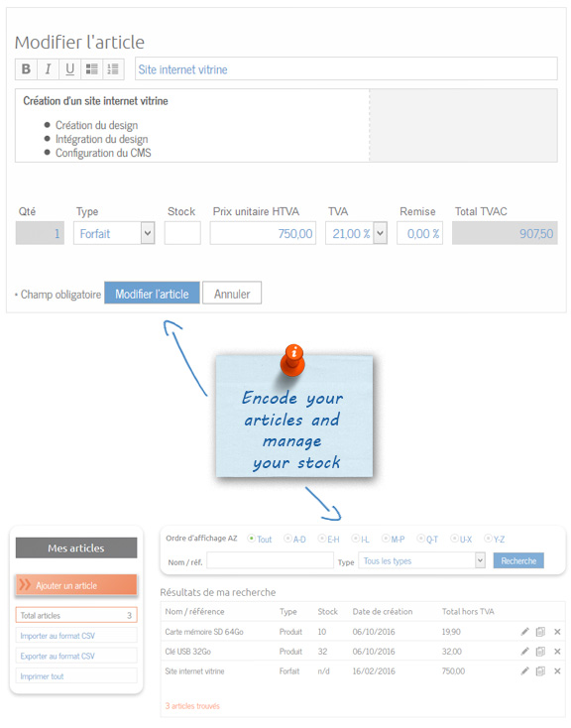Click the Date de création column header
This screenshot has width=571, height=728.
point(382,612)
